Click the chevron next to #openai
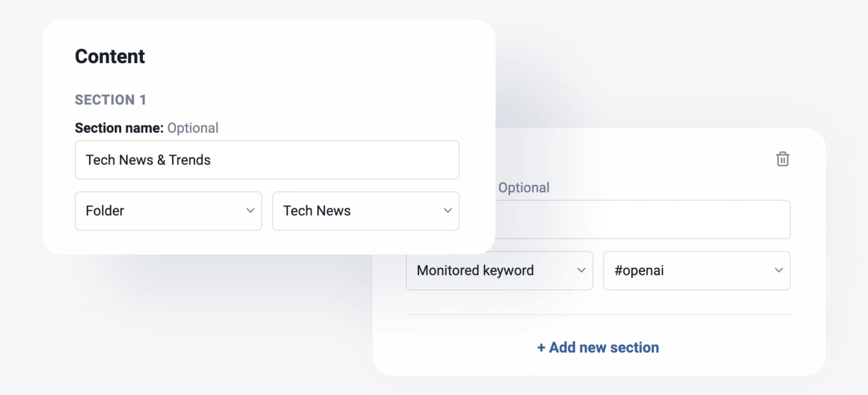 coord(779,270)
